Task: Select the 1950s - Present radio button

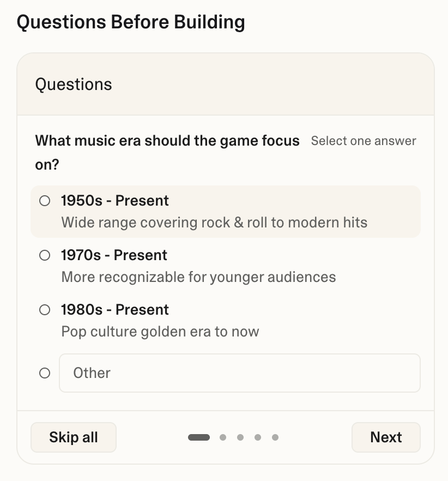Action: coord(45,201)
